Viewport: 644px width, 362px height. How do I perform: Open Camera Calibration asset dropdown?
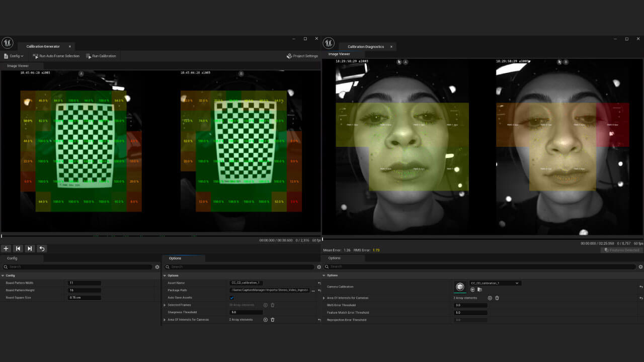tap(495, 283)
